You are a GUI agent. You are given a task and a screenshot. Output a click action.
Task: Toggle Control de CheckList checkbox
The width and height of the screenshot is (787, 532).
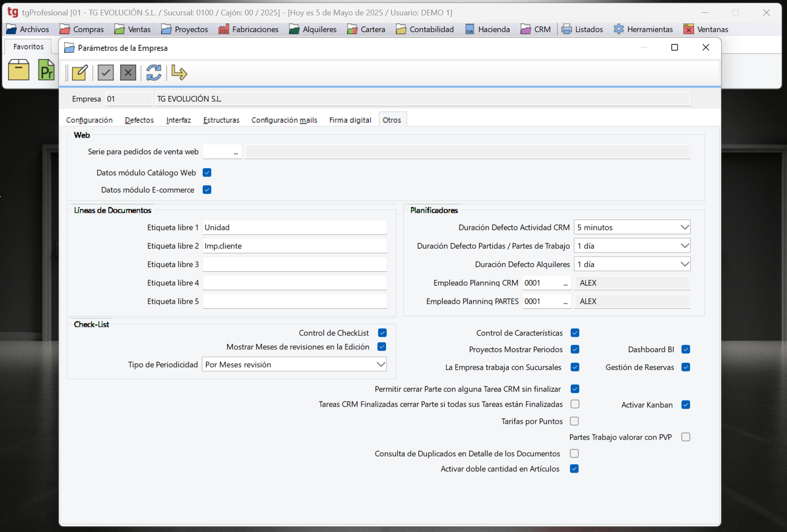tap(382, 333)
